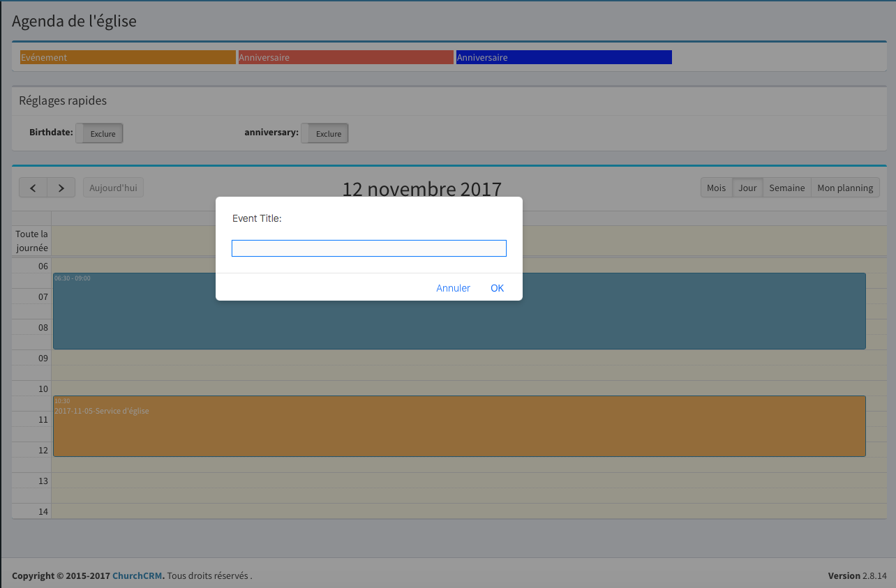The width and height of the screenshot is (896, 588).
Task: Click the 14 hour label
Action: click(43, 512)
